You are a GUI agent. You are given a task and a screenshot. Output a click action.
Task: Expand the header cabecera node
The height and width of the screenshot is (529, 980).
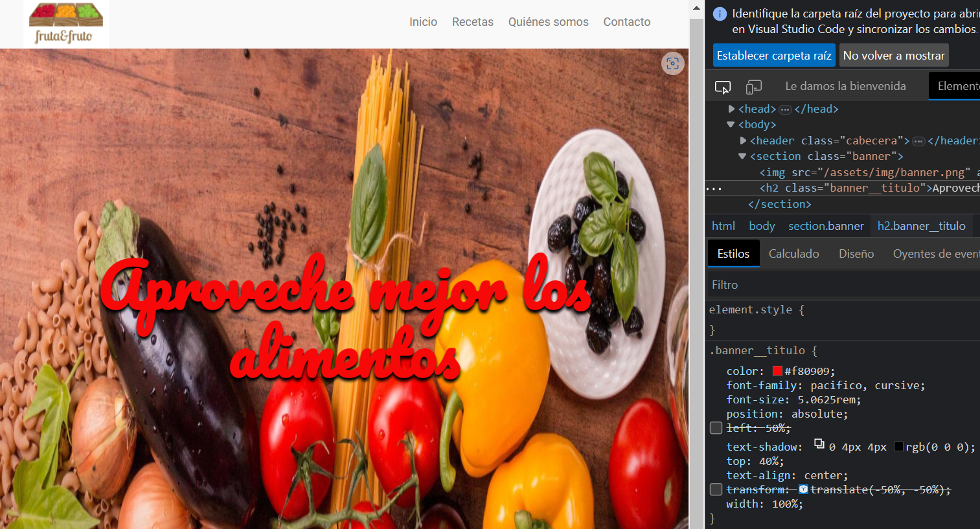tap(743, 141)
